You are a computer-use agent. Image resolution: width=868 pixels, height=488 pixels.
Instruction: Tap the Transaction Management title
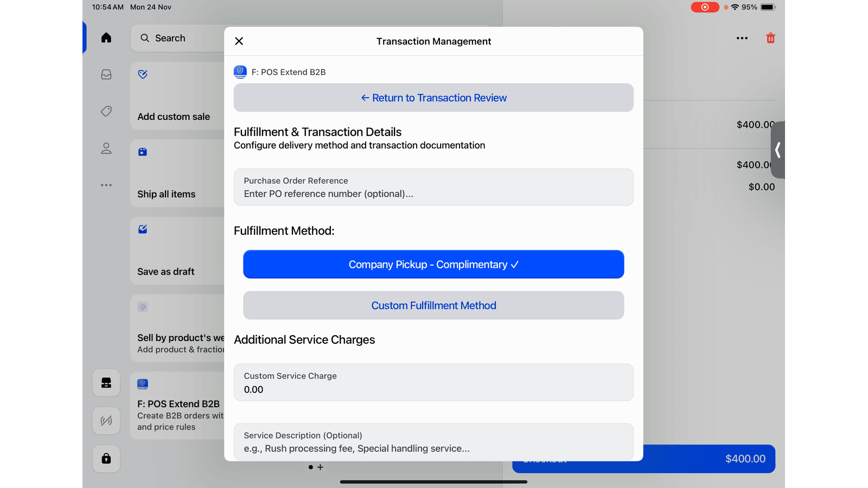coord(433,41)
